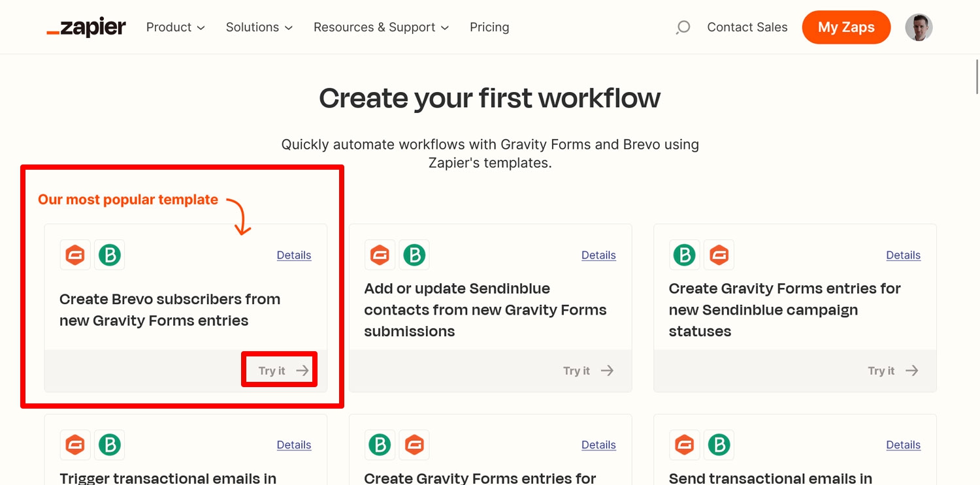The width and height of the screenshot is (980, 485).
Task: Open Contact Sales link
Action: [x=747, y=27]
